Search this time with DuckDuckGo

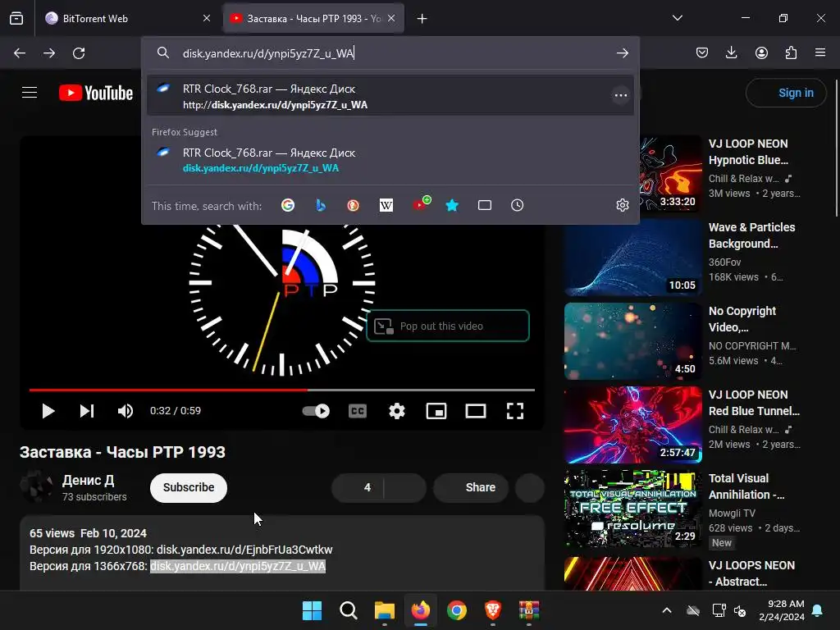pyautogui.click(x=353, y=205)
